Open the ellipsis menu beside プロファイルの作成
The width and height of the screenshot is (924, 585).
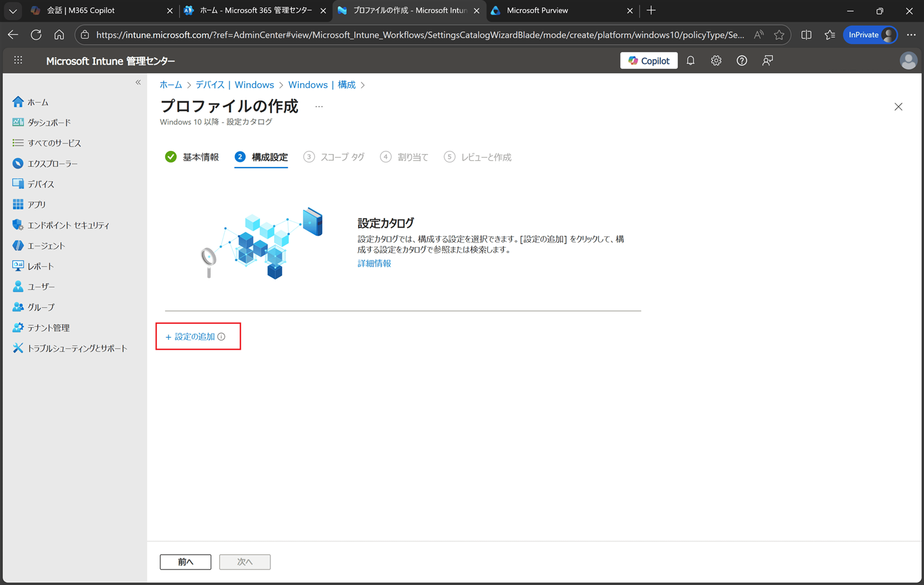pos(319,107)
